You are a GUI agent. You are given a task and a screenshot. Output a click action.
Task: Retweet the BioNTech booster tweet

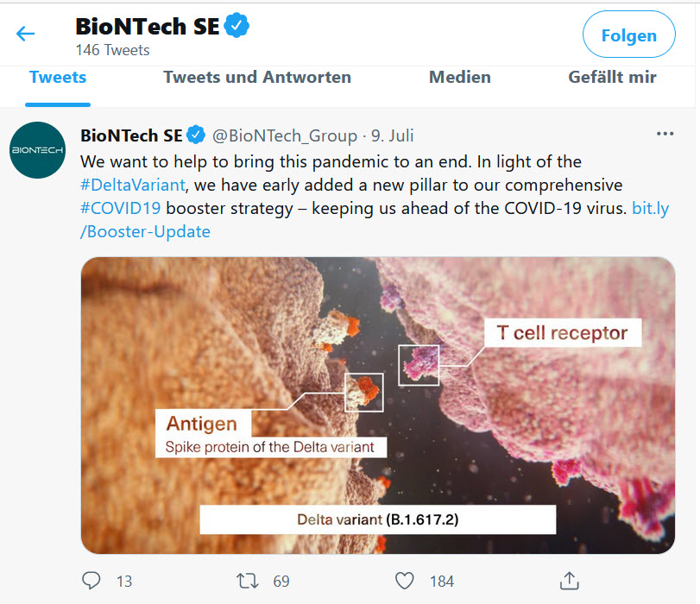click(x=248, y=580)
